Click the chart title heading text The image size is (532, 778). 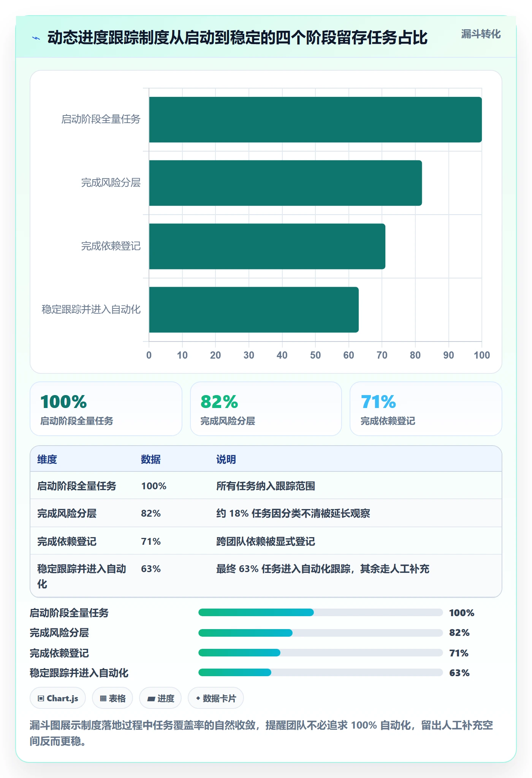click(237, 38)
